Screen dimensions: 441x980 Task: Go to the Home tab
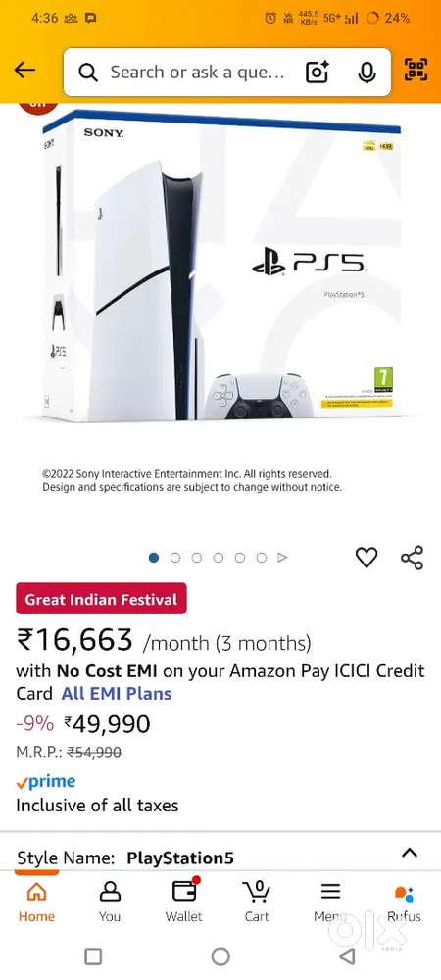(36, 902)
